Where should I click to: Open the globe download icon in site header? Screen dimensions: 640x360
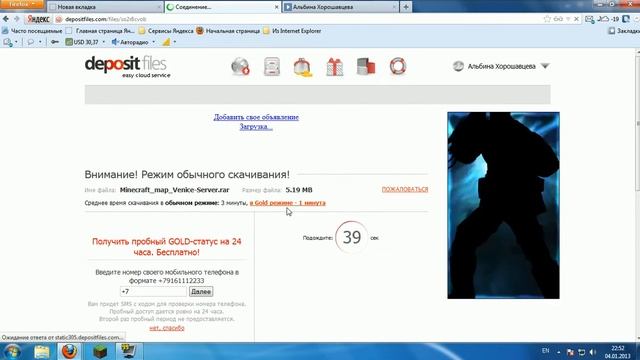(240, 67)
